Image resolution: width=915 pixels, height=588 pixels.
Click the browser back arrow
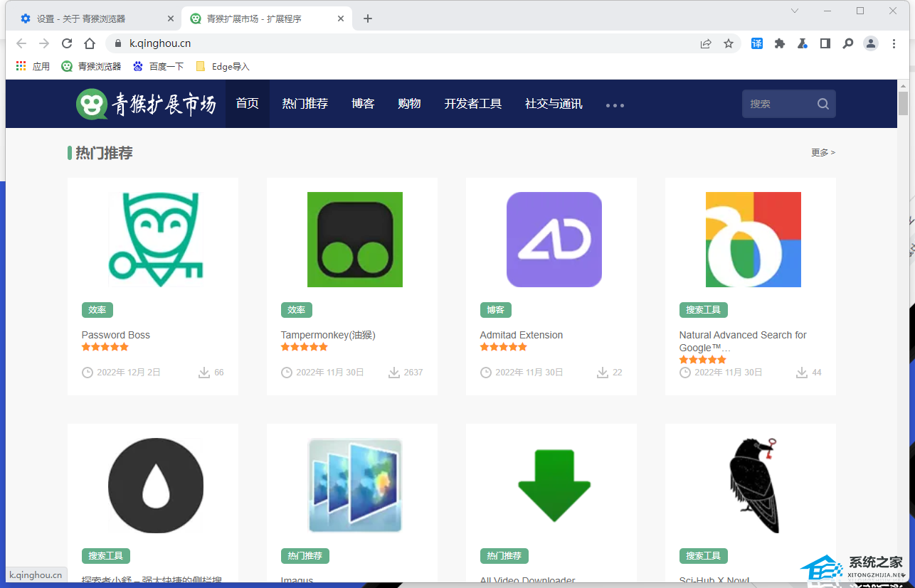(x=21, y=43)
